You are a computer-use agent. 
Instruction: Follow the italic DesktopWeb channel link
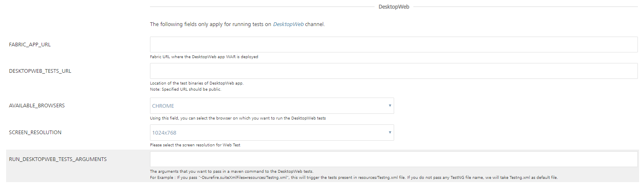[288, 24]
